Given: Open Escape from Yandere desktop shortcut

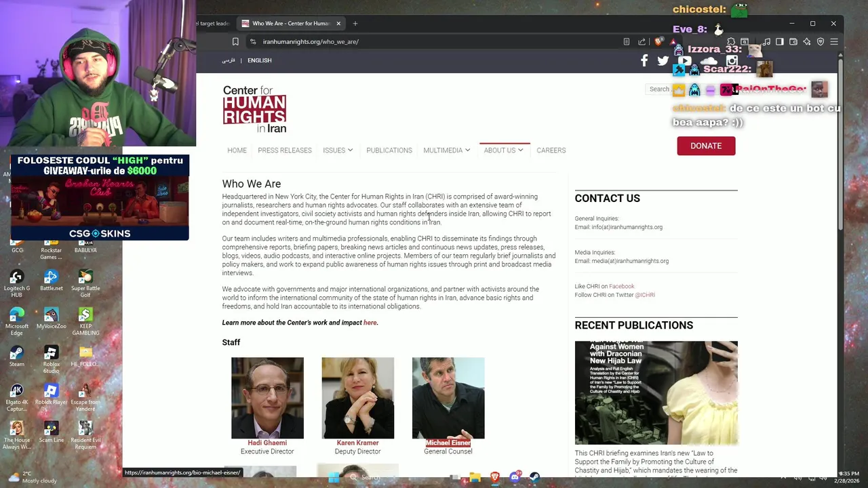Looking at the screenshot, I should pos(85,397).
